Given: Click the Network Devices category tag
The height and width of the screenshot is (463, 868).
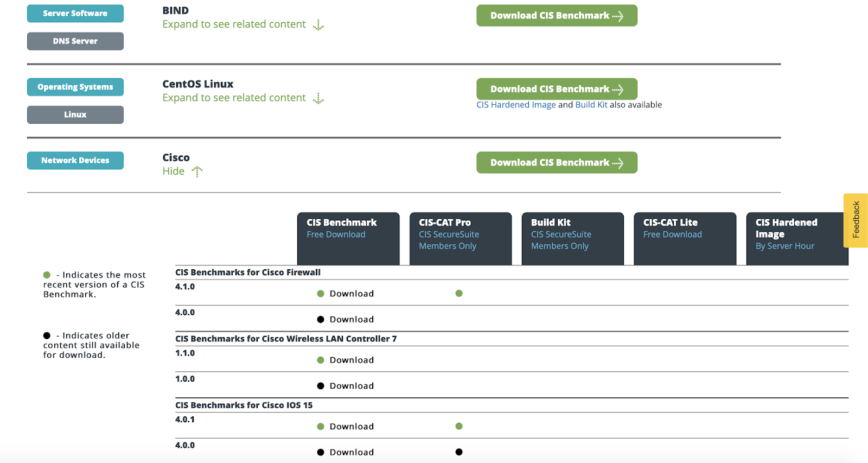Looking at the screenshot, I should (x=75, y=161).
